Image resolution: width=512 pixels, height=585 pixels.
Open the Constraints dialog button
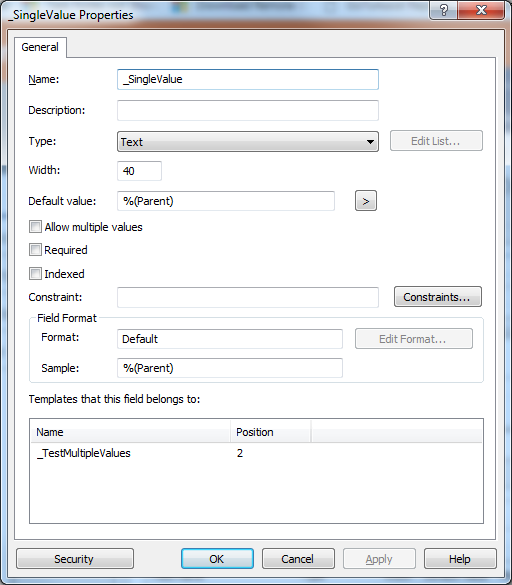tap(438, 297)
